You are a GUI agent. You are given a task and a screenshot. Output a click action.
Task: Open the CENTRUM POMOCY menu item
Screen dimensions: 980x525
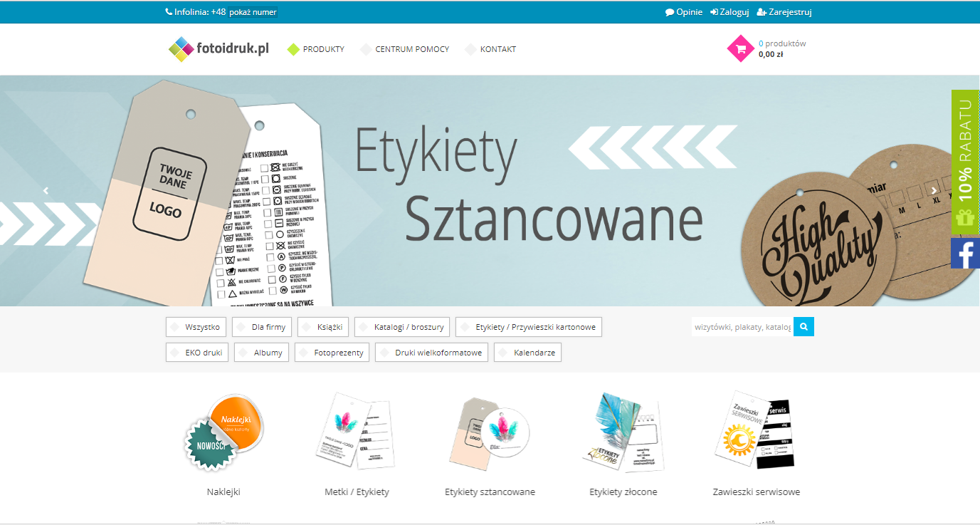pyautogui.click(x=405, y=49)
